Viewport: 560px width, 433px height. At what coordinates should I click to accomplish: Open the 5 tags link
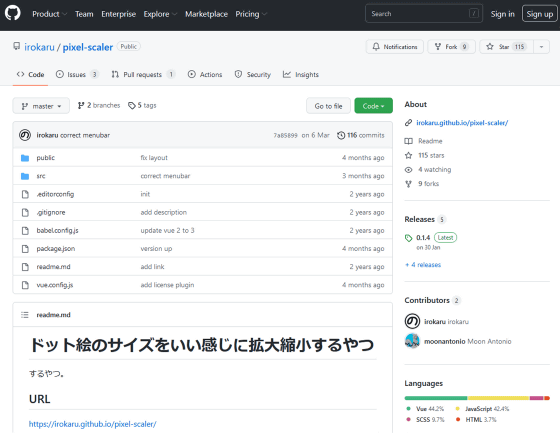142,105
